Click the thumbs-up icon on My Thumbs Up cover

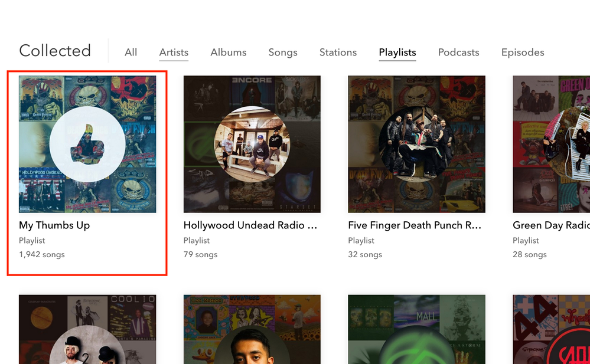pos(87,143)
